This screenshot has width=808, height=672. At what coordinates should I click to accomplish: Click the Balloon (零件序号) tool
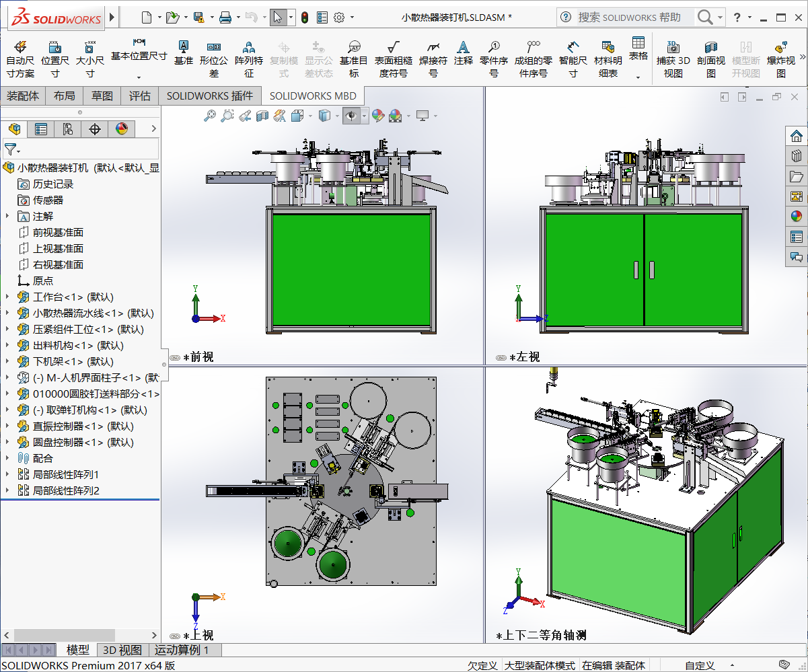pyautogui.click(x=494, y=59)
